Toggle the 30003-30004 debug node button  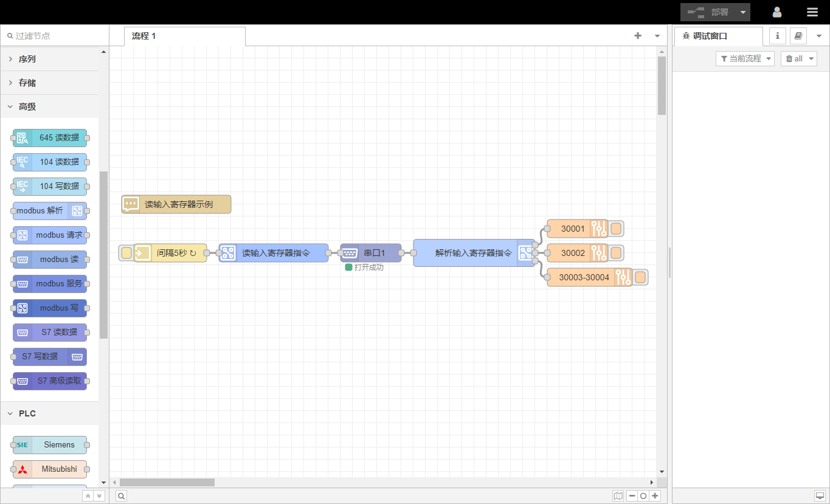[x=640, y=277]
